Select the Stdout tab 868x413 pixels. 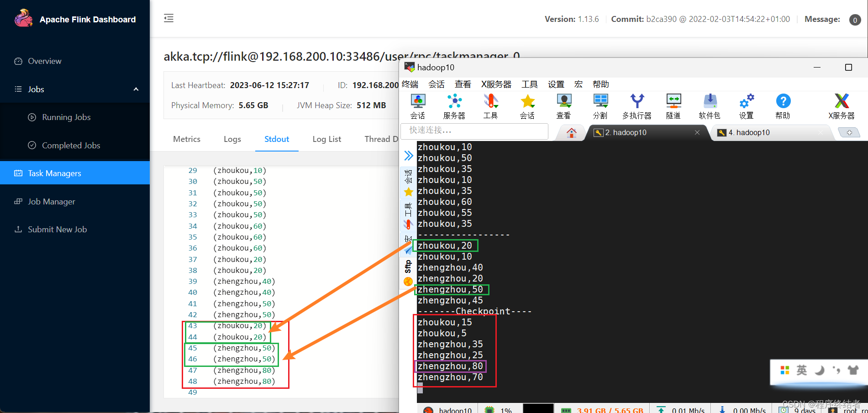[277, 139]
